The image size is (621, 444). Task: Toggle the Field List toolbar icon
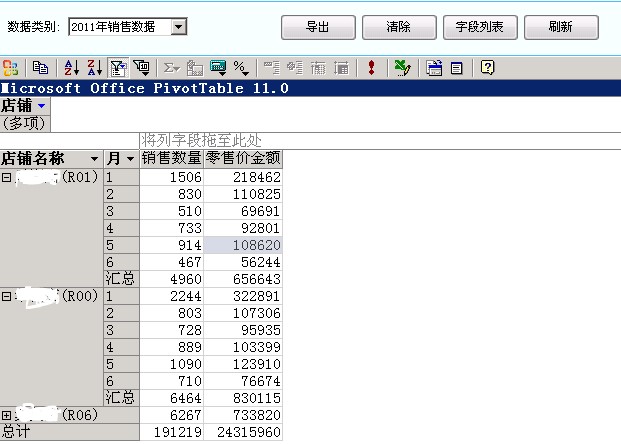(457, 68)
